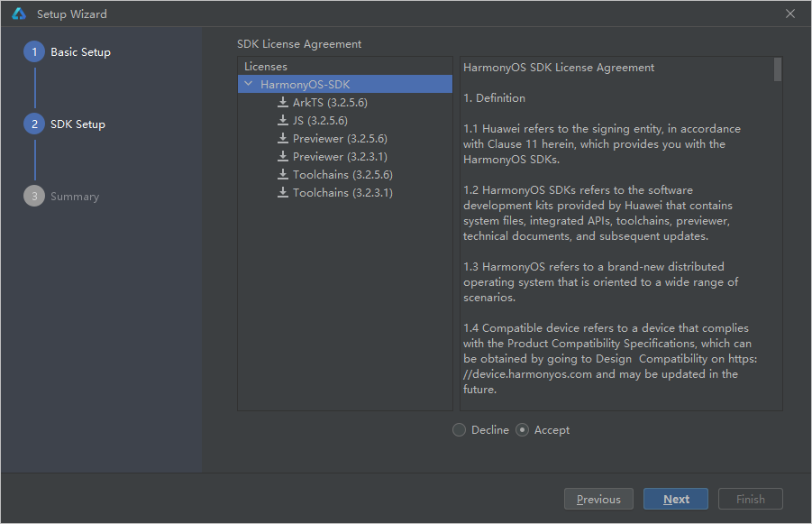
Task: Click the Previewer (3.2.3.1) download icon
Action: point(283,156)
